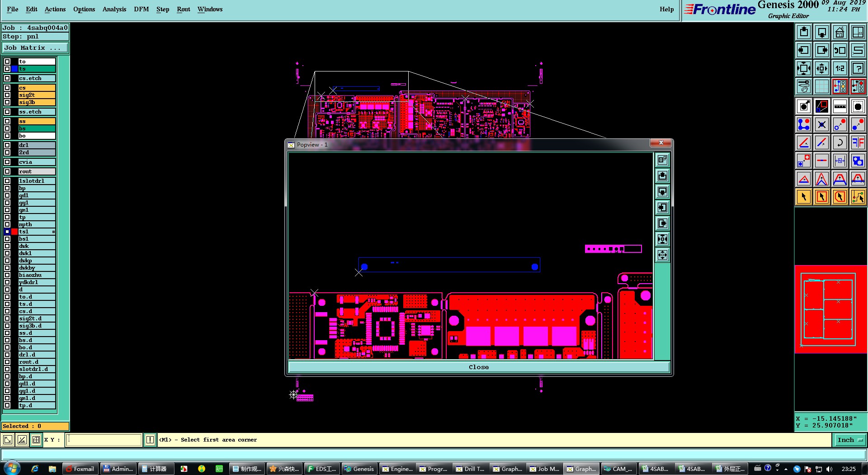Select the mirror feature F icon

pyautogui.click(x=858, y=142)
